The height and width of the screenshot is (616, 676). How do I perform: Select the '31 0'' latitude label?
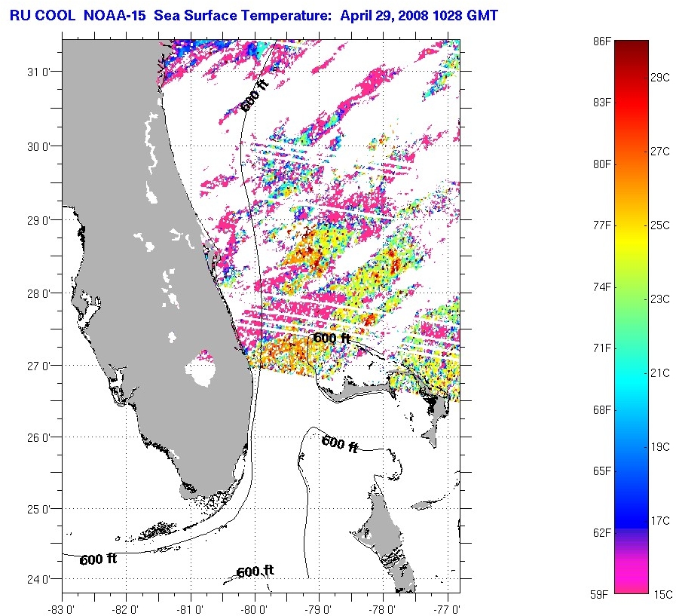tap(38, 72)
